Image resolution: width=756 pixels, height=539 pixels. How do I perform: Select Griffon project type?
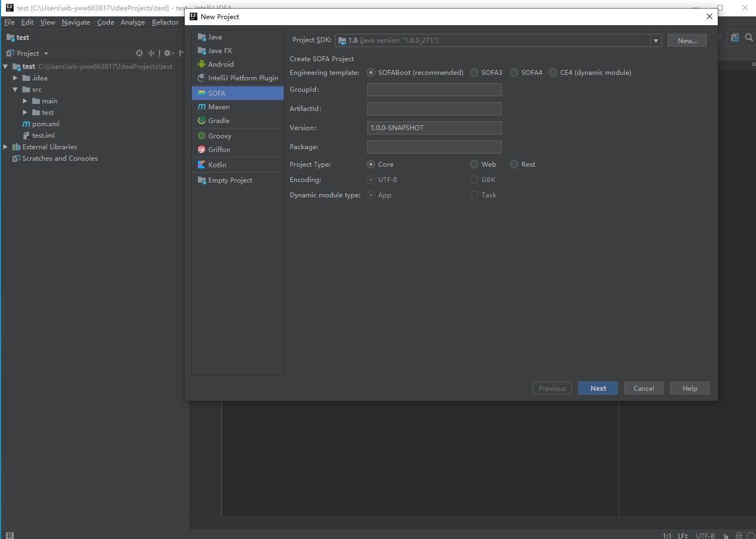[238, 150]
